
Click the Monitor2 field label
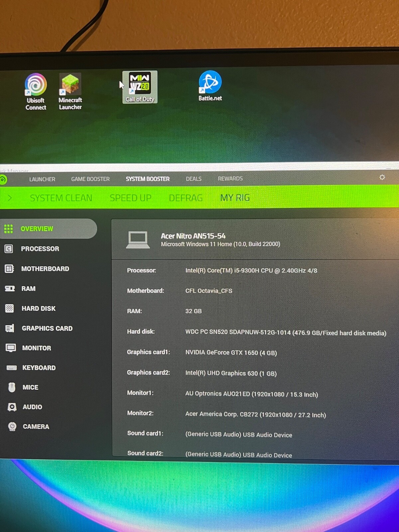point(140,413)
